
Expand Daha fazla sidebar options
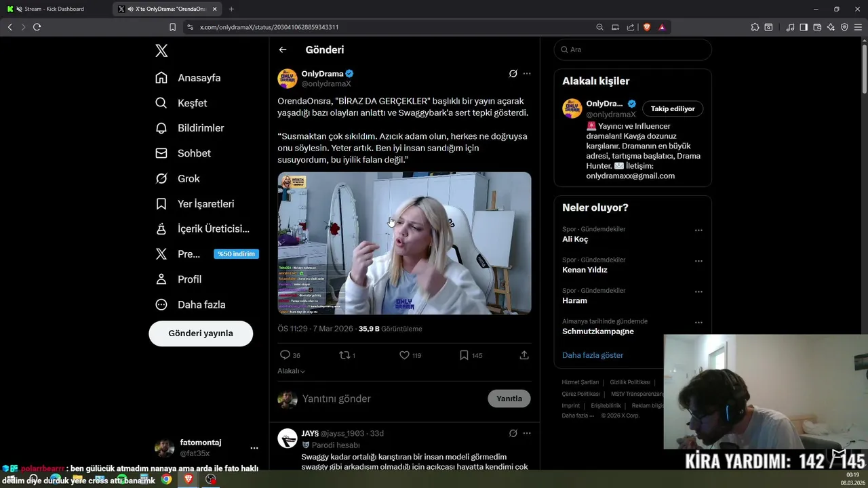tap(190, 305)
